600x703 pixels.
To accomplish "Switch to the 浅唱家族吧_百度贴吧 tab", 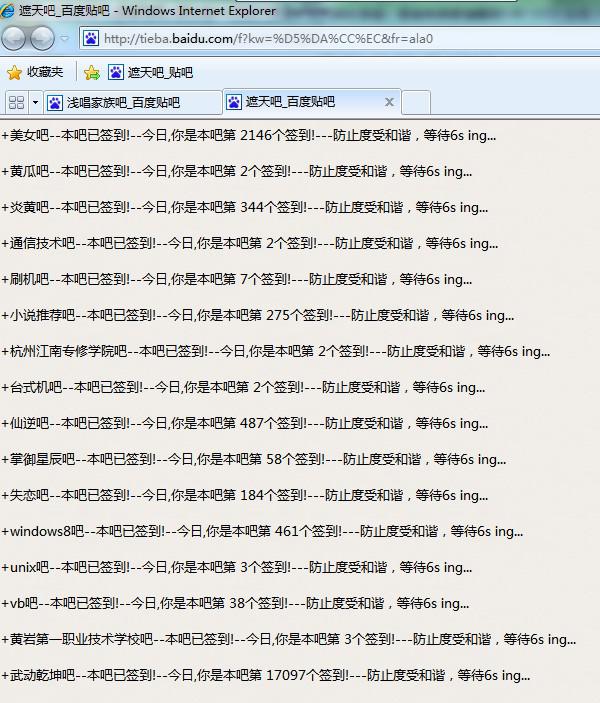I will pyautogui.click(x=133, y=103).
